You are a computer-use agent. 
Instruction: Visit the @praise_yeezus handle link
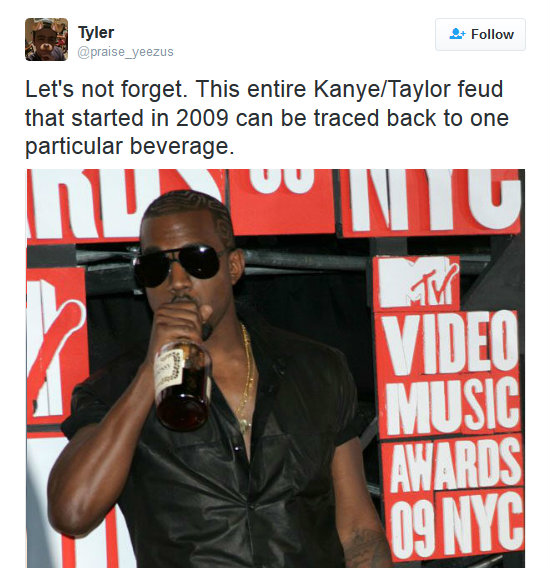(x=125, y=52)
